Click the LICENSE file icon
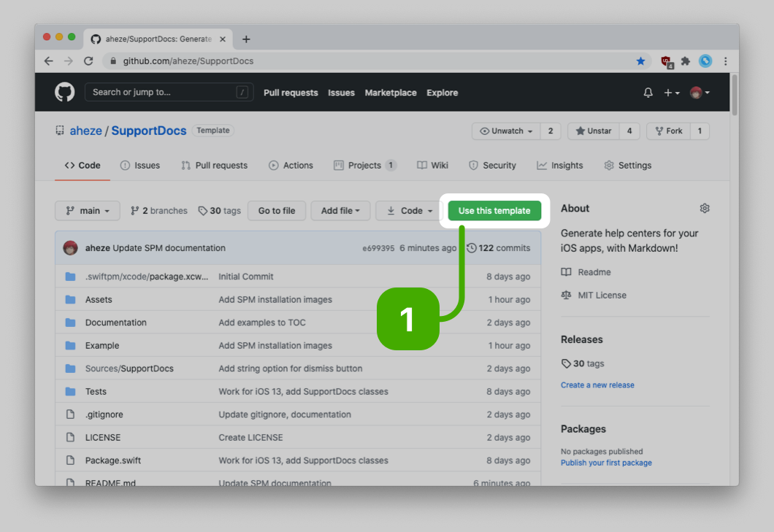The width and height of the screenshot is (774, 532). click(x=71, y=437)
